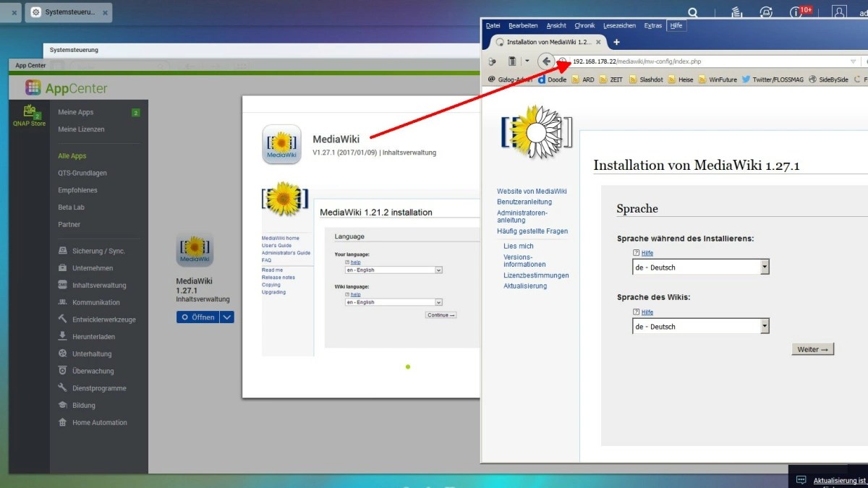This screenshot has height=488, width=868.
Task: Open 'Häufig gestellte Fragen' link
Action: (532, 231)
